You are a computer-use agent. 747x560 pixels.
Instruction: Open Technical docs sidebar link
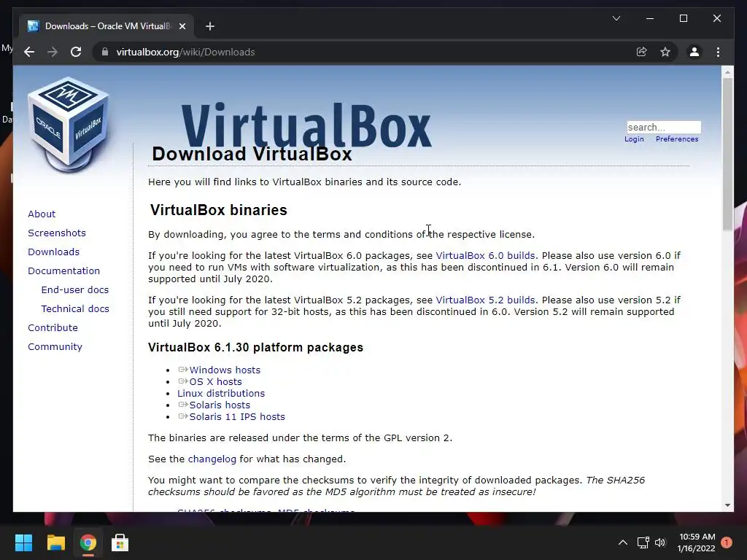coord(75,309)
